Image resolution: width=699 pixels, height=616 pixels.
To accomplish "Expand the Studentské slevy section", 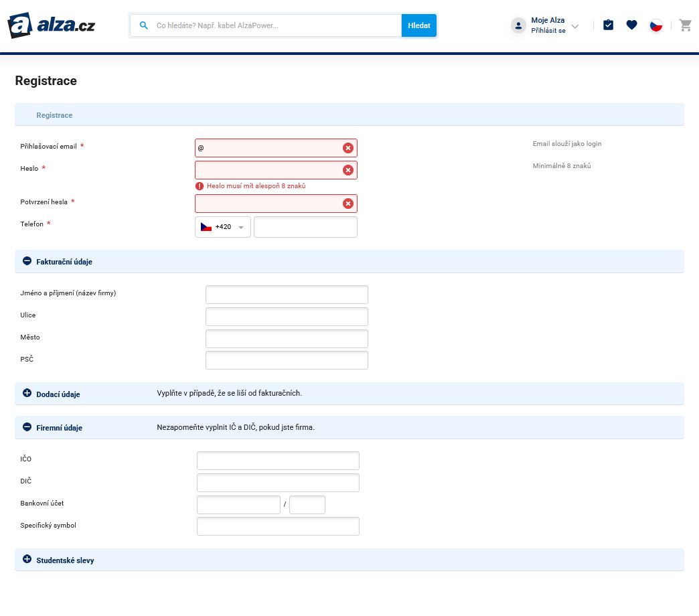I will click(x=27, y=558).
